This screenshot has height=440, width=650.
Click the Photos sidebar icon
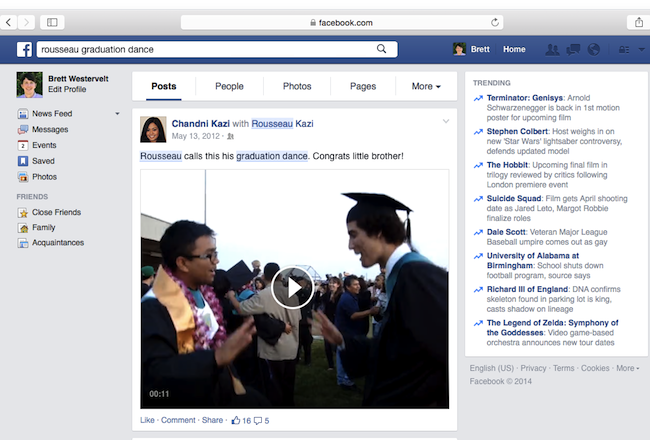coord(23,177)
